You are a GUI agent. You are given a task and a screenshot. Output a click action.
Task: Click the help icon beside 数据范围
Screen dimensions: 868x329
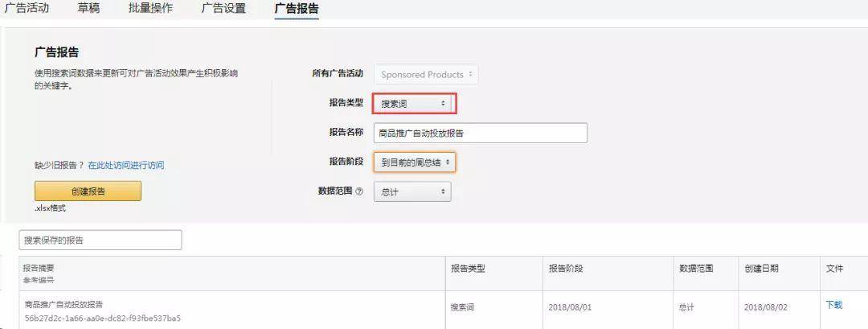click(359, 191)
